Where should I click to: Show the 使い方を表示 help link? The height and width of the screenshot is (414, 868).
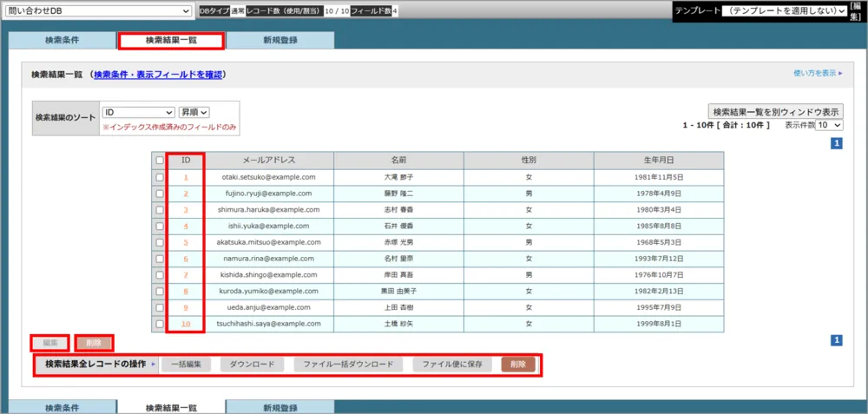pos(817,74)
